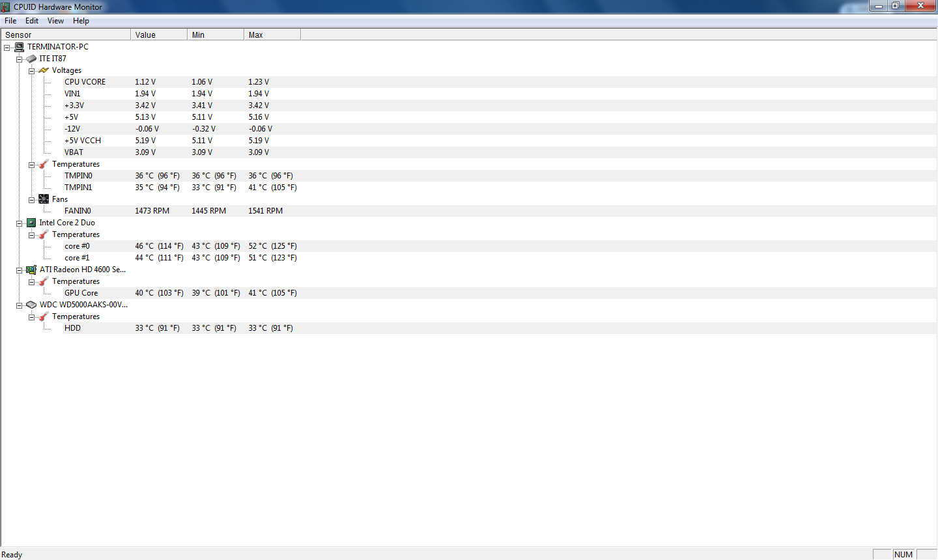Select the ATI Radeon HD 4600 Se... label
The height and width of the screenshot is (560, 938).
(83, 270)
